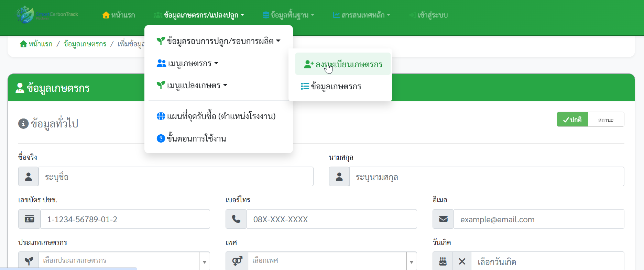Toggle the ปกติ status switch
The width and height of the screenshot is (644, 270).
572,120
